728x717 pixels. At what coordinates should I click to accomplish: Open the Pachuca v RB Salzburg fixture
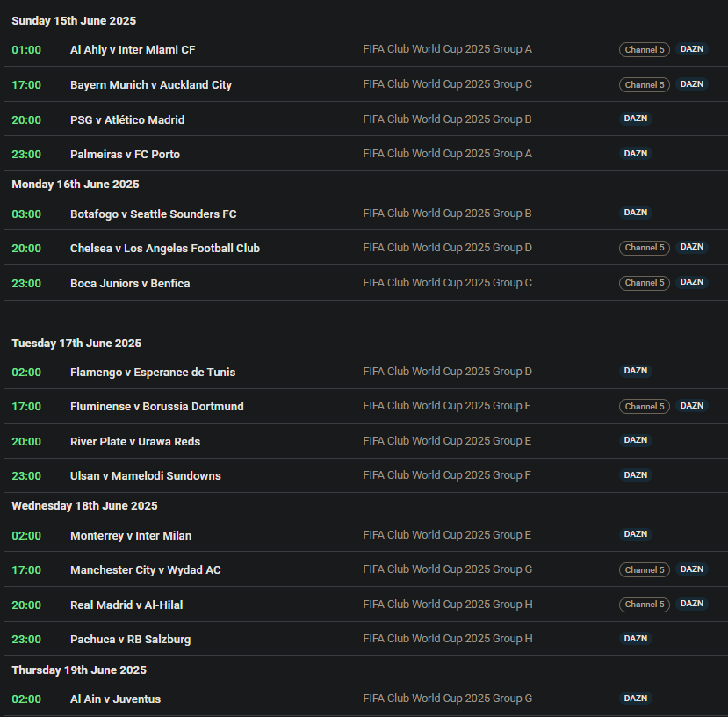coord(130,640)
